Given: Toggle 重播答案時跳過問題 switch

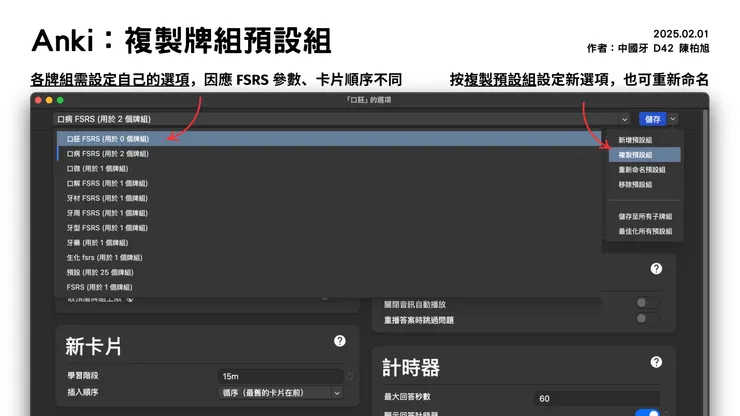Looking at the screenshot, I should (647, 318).
